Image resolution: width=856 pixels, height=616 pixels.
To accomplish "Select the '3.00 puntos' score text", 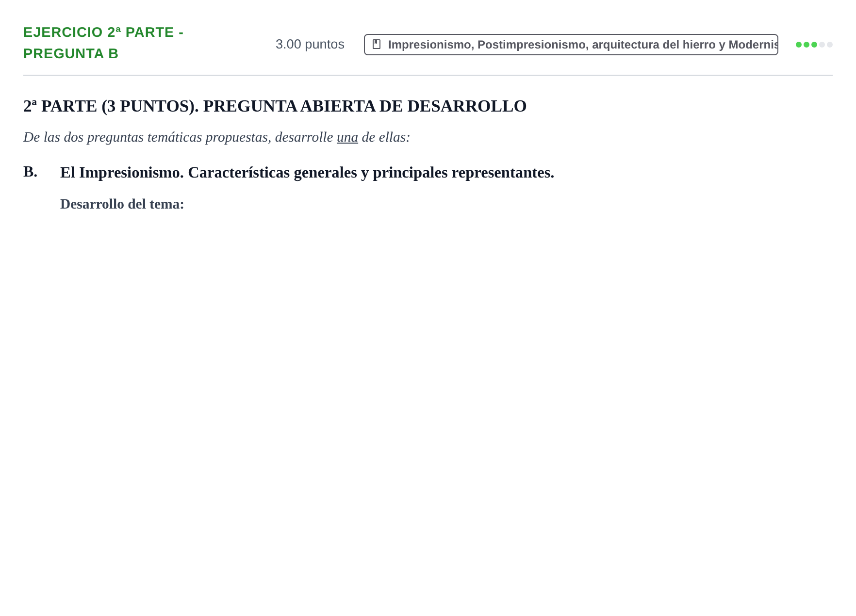I will [310, 44].
